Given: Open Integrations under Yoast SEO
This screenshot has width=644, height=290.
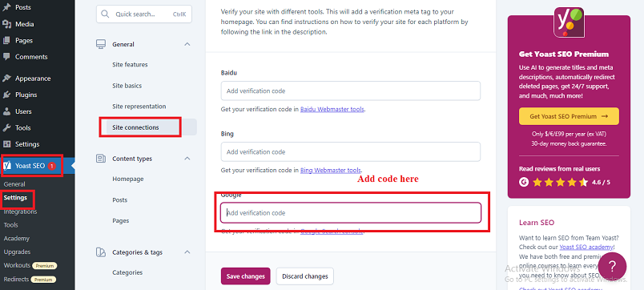Looking at the screenshot, I should coord(20,211).
